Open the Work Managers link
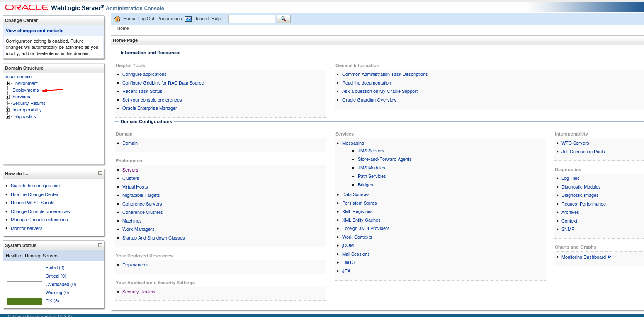This screenshot has width=644, height=317. click(138, 229)
